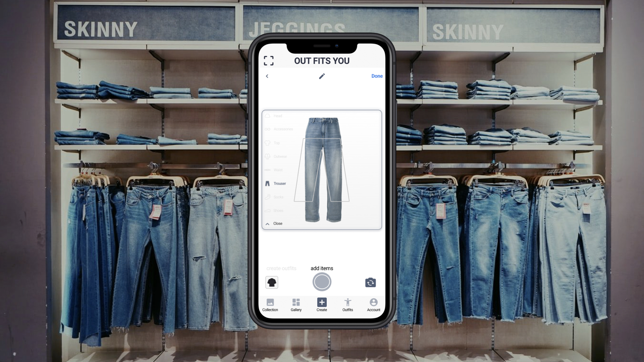Tap the Done button
644x362 pixels.
point(377,76)
